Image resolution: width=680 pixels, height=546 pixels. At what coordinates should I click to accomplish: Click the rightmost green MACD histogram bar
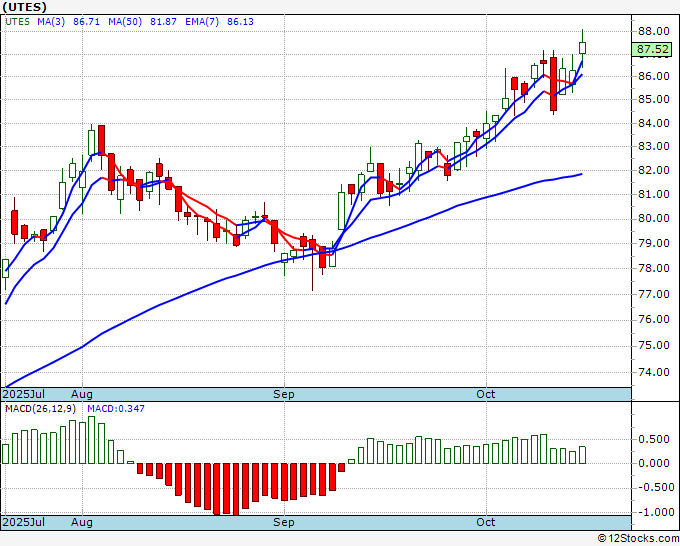click(582, 455)
